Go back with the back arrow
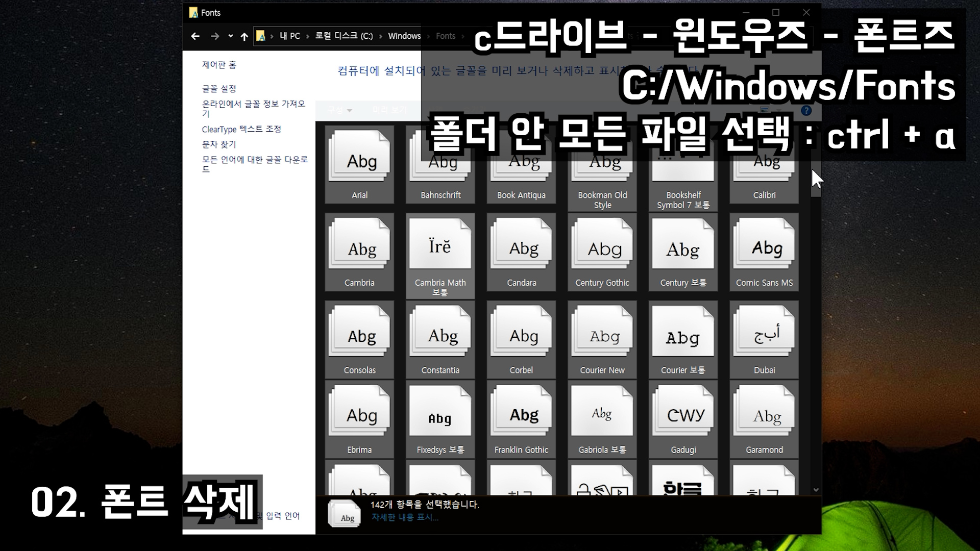This screenshot has height=551, width=980. click(x=195, y=36)
